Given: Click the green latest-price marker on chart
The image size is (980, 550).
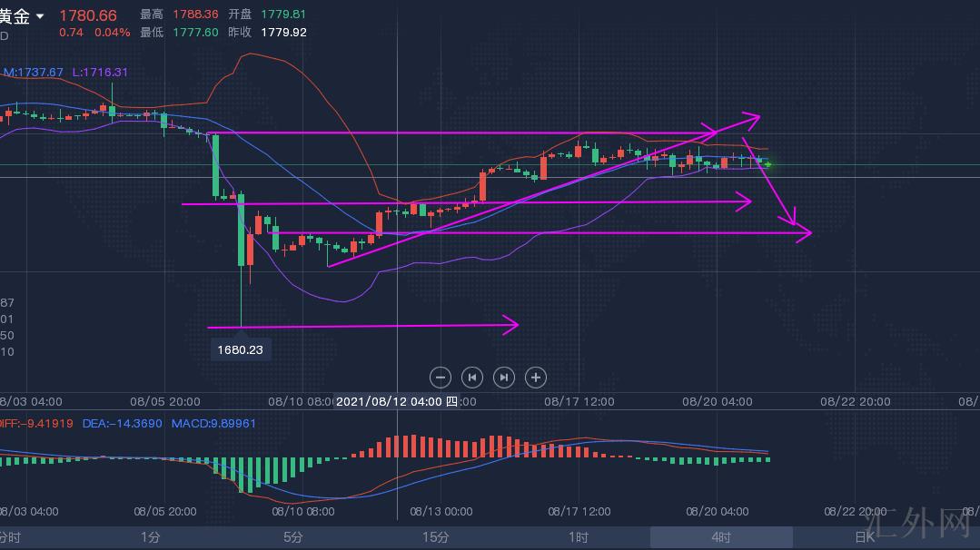Looking at the screenshot, I should point(768,164).
